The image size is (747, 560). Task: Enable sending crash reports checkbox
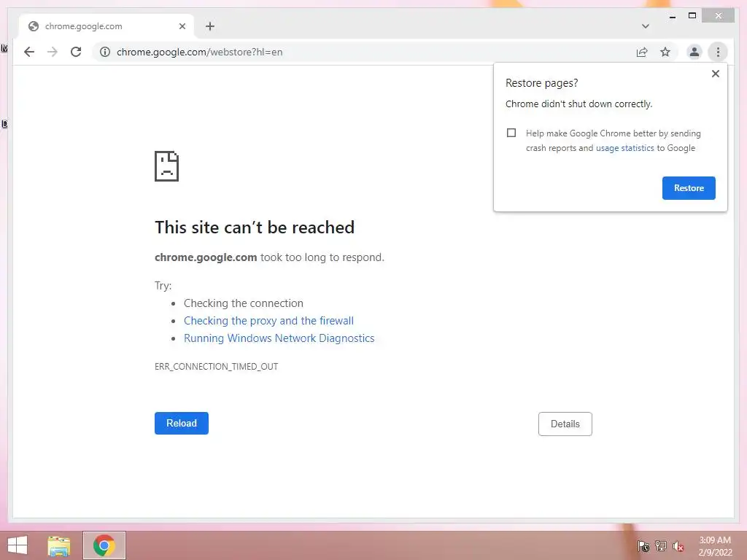pyautogui.click(x=511, y=133)
